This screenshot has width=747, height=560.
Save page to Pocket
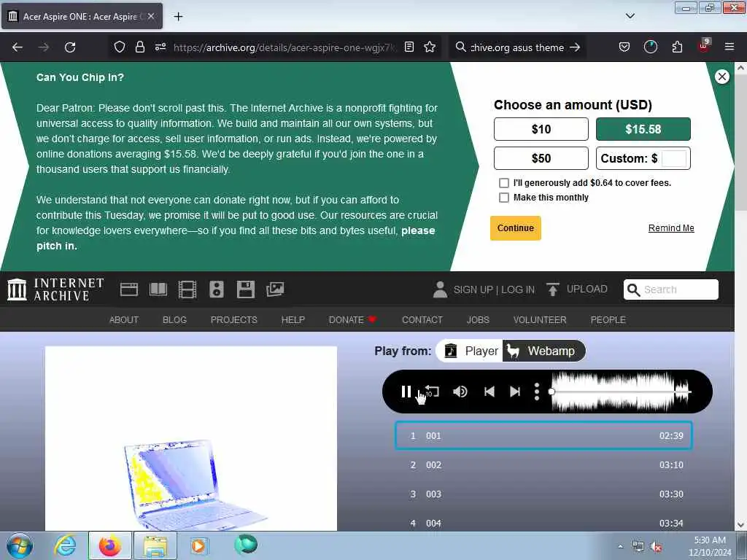[x=624, y=47]
